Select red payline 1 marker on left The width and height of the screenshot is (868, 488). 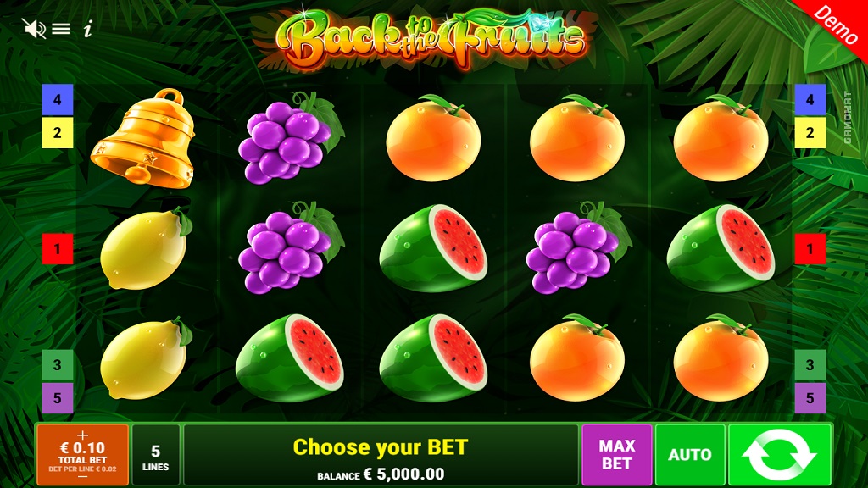coord(58,249)
